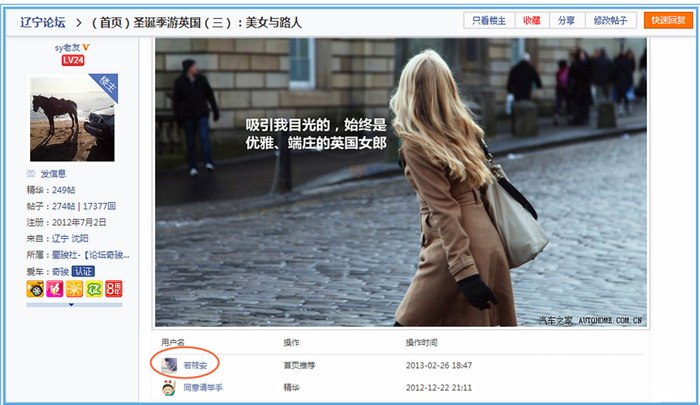Click the gold V icon beside username
Image resolution: width=700 pixels, height=405 pixels.
click(x=88, y=46)
